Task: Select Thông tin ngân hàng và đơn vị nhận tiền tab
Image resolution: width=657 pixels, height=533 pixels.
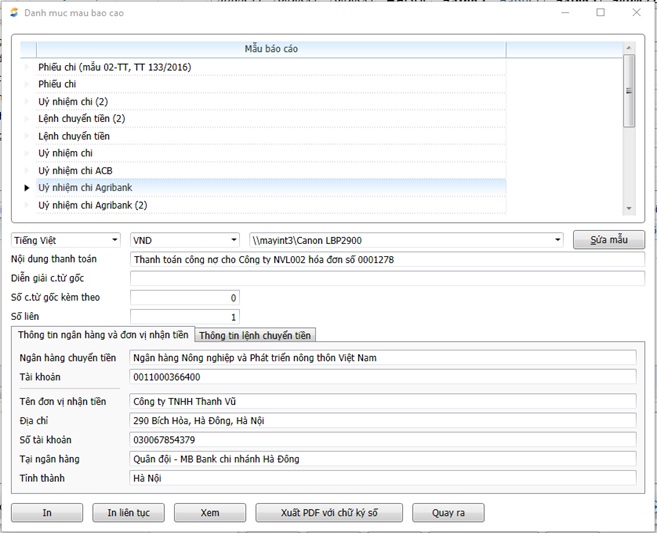Action: point(103,335)
